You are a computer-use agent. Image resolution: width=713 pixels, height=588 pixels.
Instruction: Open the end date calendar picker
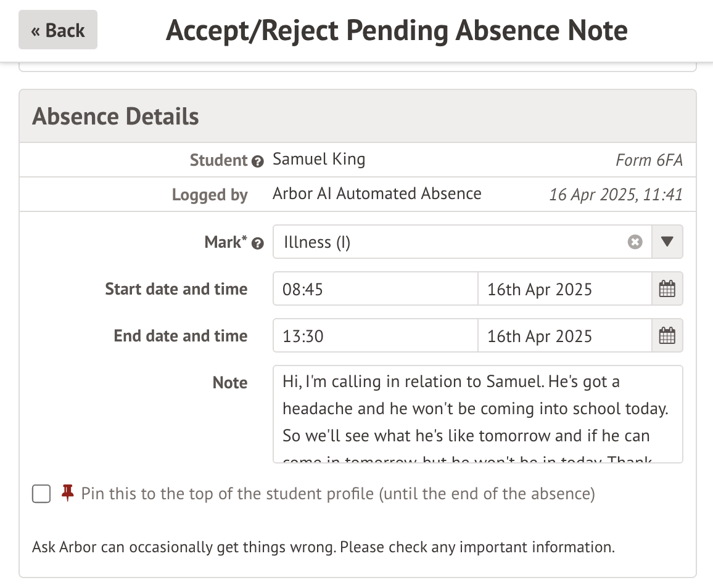667,336
